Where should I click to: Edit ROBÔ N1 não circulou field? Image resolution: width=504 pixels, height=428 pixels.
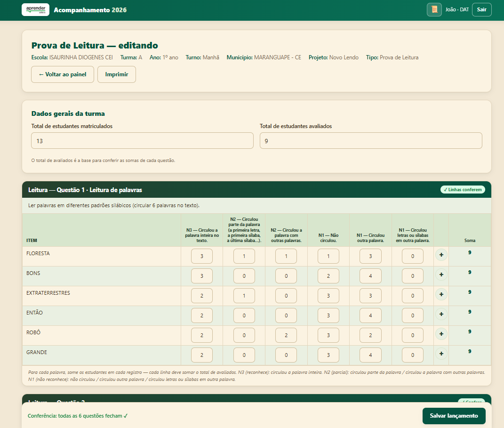coord(328,335)
